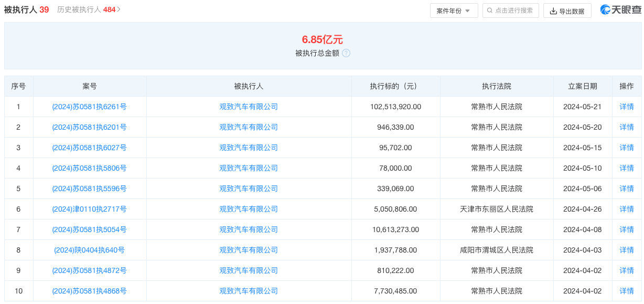Open case (2024)苏0581执6027号
This screenshot has width=644, height=304.
89,148
